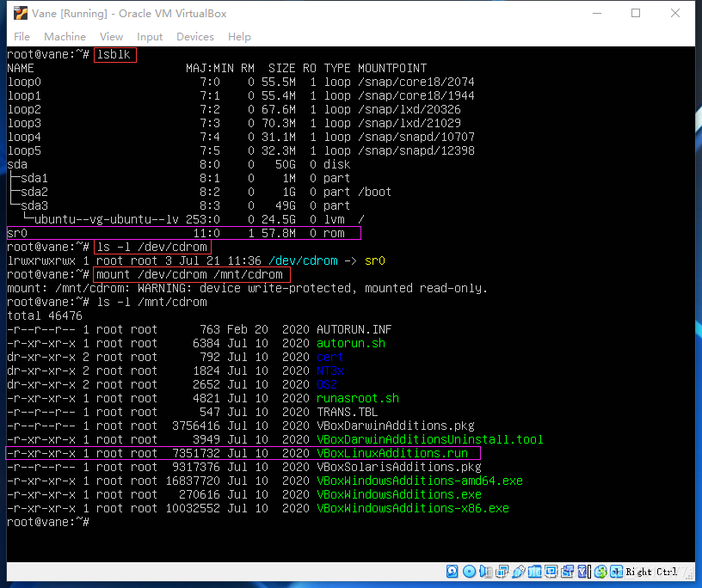Click the USB devices status icon

pos(519,572)
